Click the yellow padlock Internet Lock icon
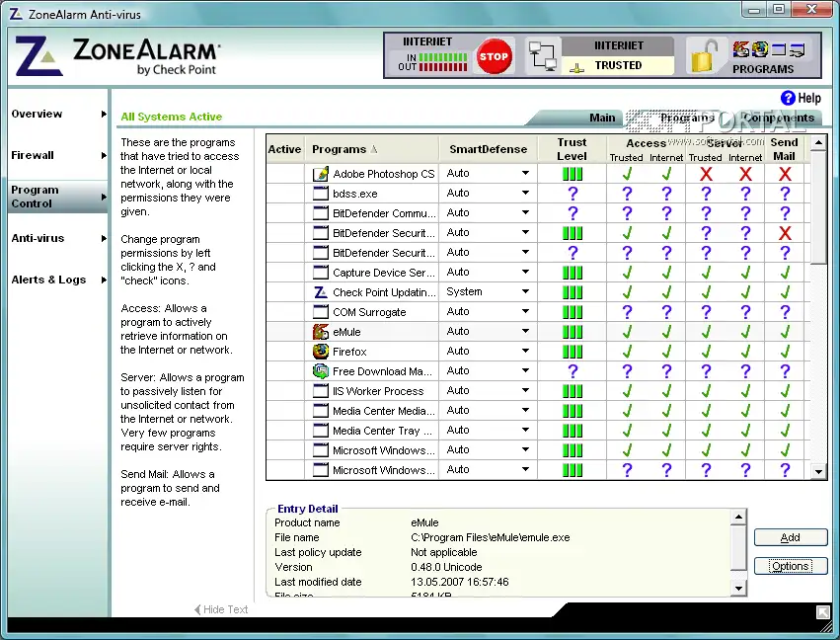 704,56
